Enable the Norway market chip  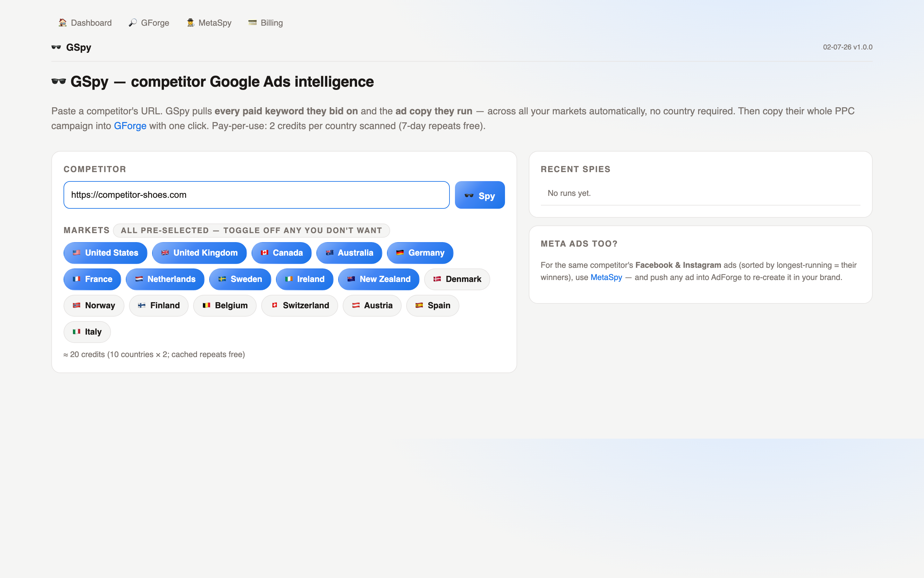click(94, 305)
